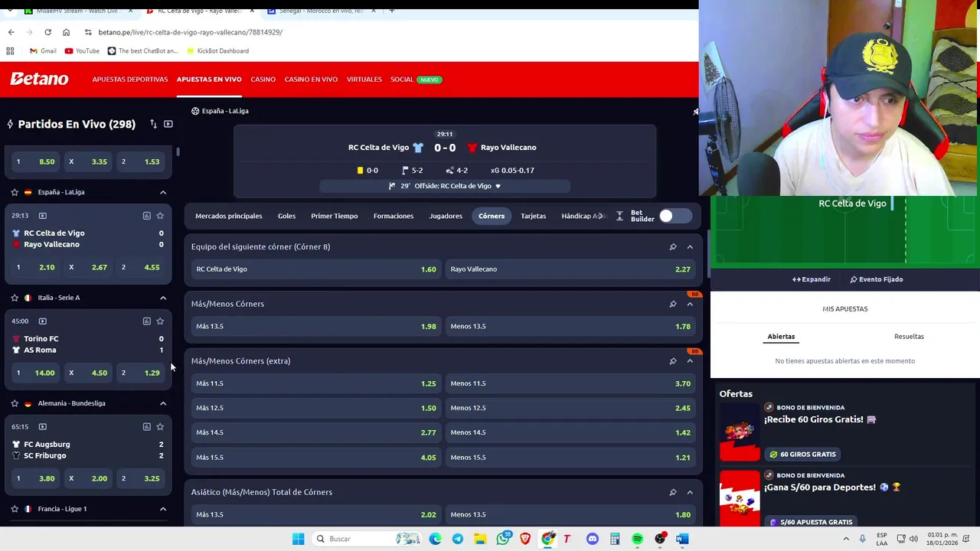Open stats icon for Celta de Vigo match

146,216
